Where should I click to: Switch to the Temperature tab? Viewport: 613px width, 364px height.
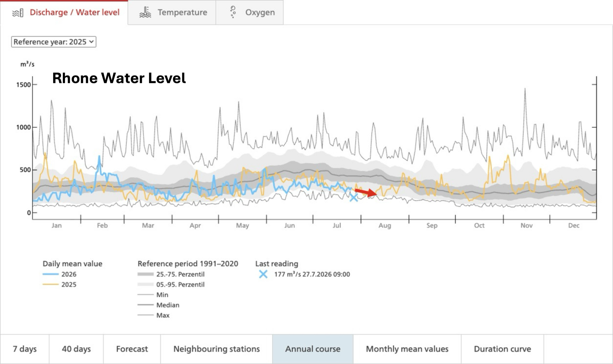(x=172, y=12)
